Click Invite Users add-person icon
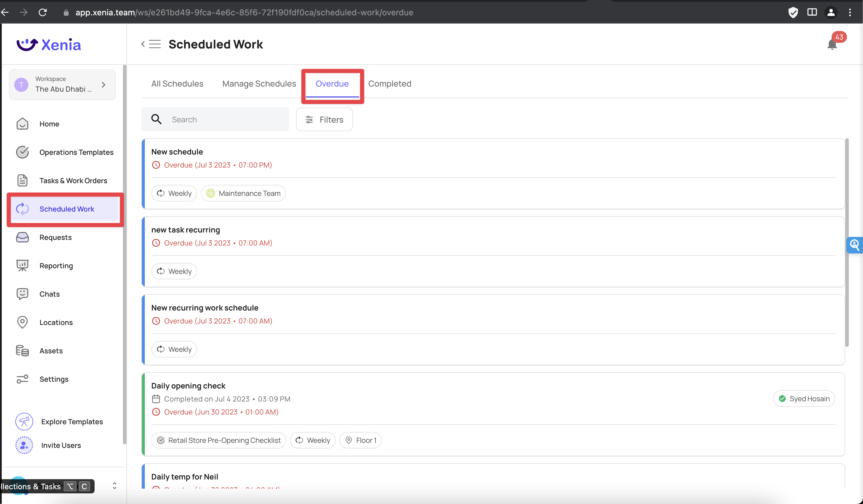The height and width of the screenshot is (504, 863). pyautogui.click(x=24, y=445)
